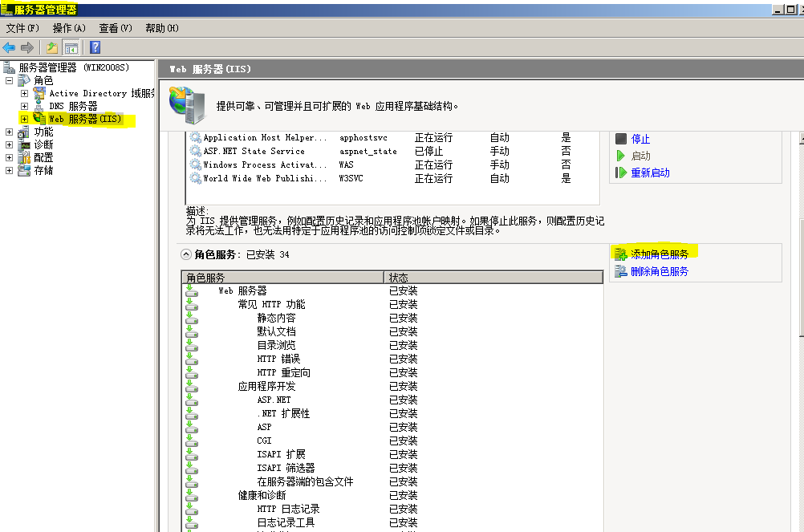Select the 日志记录工具 role service row
The image size is (804, 532).
[x=392, y=522]
